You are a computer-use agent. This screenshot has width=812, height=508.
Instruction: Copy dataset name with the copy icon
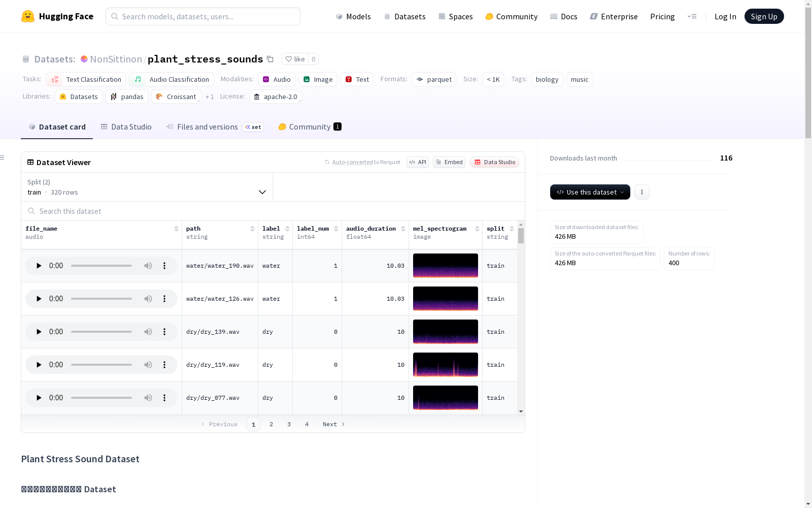click(270, 59)
